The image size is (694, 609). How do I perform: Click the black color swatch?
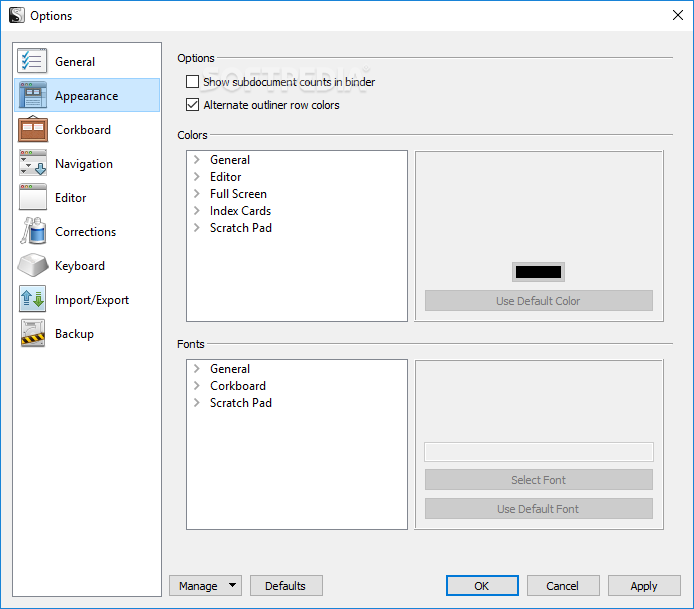(538, 272)
